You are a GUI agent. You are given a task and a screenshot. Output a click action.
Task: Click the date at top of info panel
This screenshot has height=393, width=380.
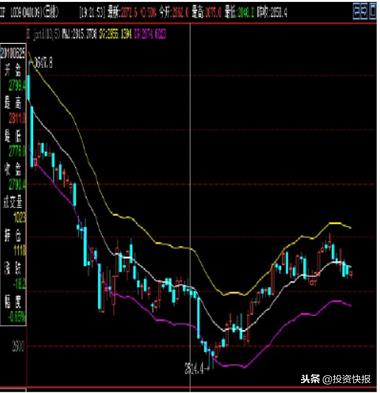14,53
